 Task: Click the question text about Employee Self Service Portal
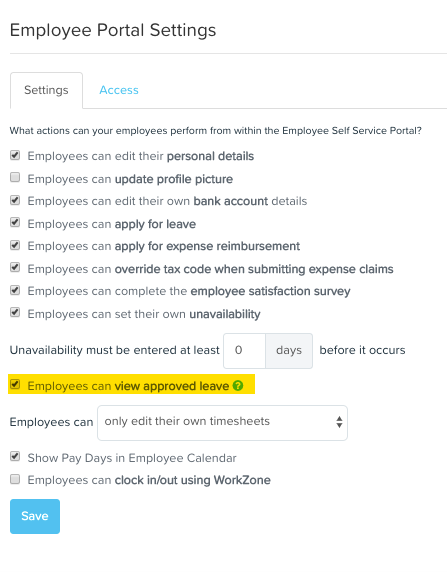tap(216, 131)
